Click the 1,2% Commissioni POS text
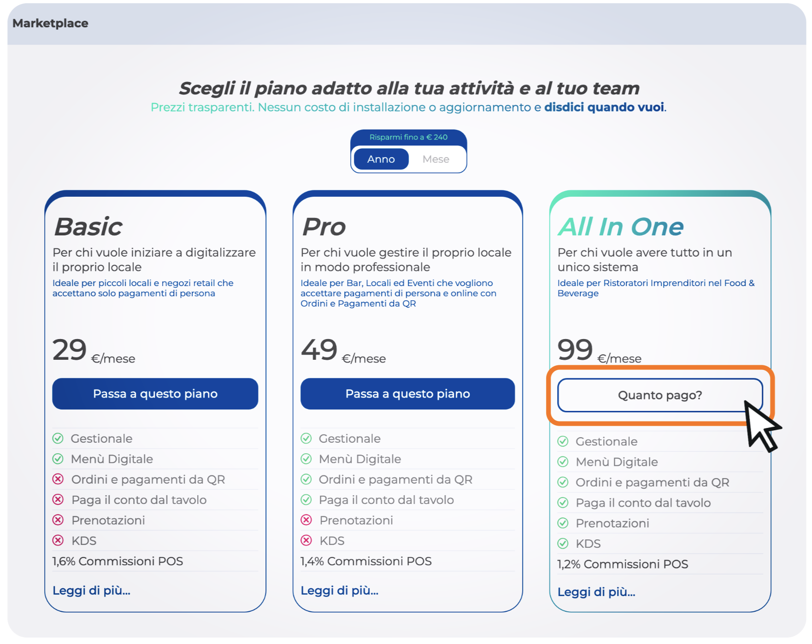Image resolution: width=812 pixels, height=644 pixels. tap(623, 564)
